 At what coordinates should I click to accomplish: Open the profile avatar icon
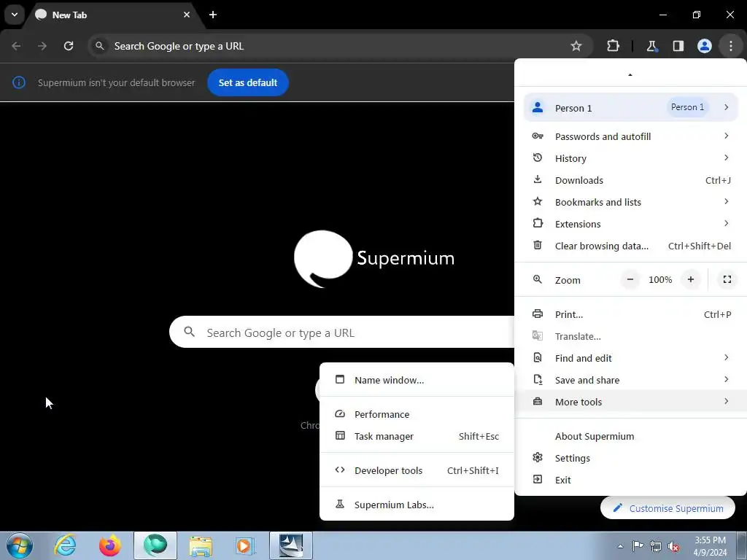705,46
